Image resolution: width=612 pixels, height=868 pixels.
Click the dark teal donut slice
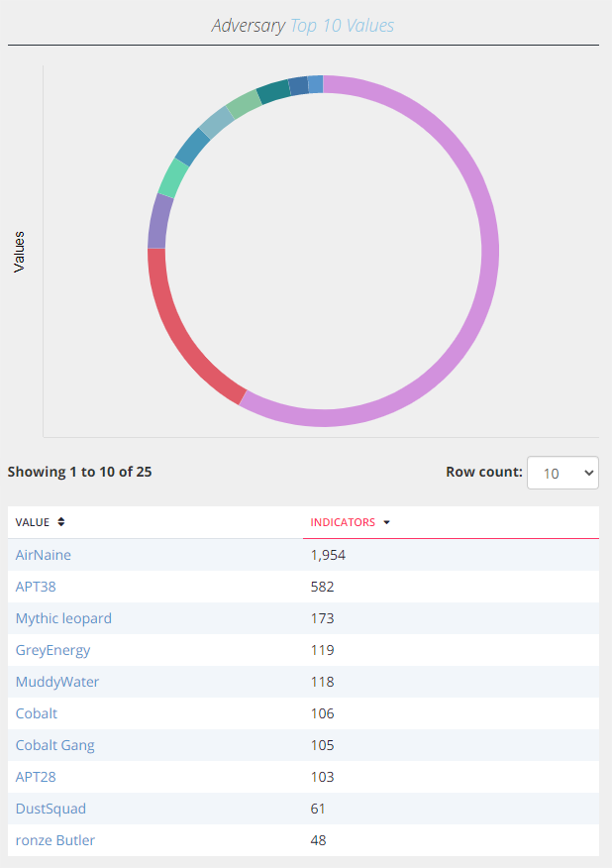point(273,91)
